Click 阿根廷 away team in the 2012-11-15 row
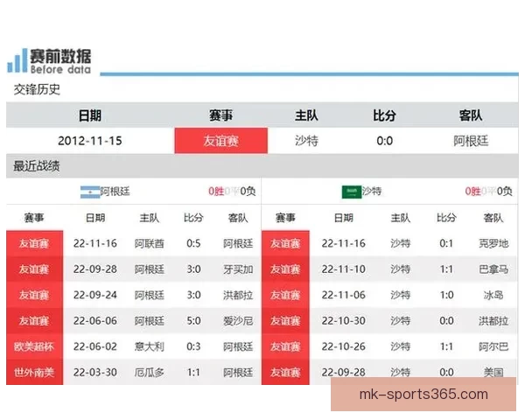 (x=471, y=141)
